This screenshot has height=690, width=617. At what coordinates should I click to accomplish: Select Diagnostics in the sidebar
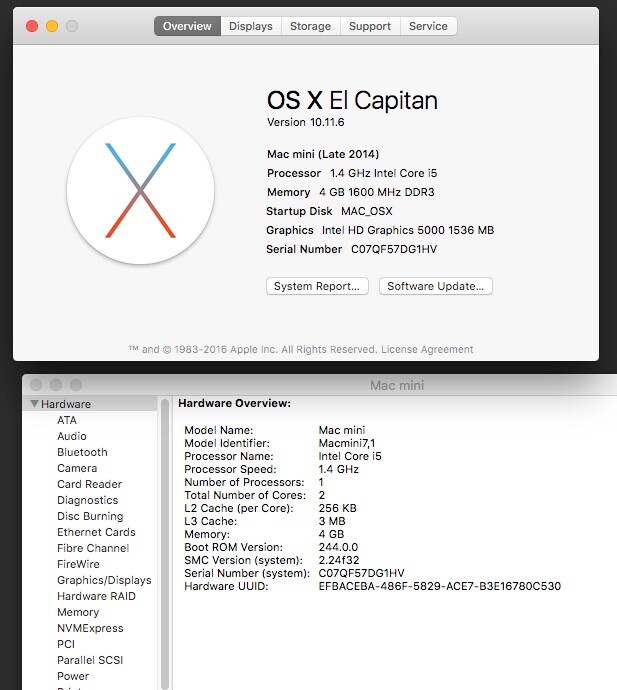click(88, 500)
